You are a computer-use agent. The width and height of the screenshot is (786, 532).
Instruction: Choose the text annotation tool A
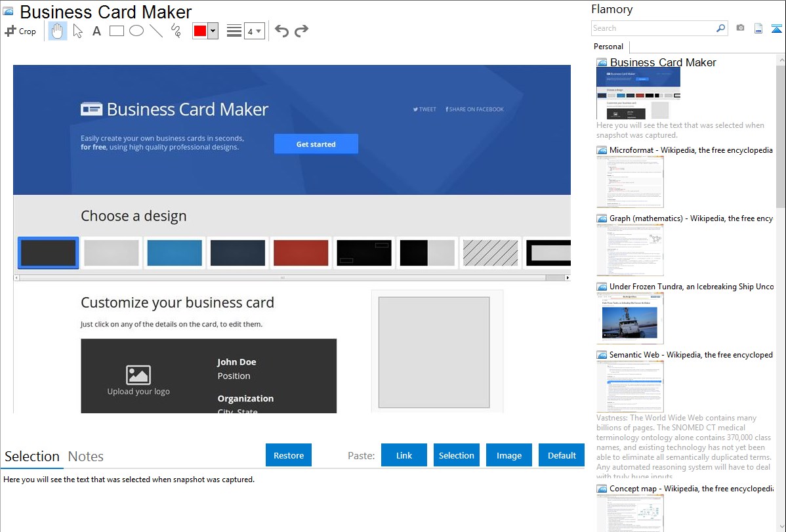coord(96,31)
